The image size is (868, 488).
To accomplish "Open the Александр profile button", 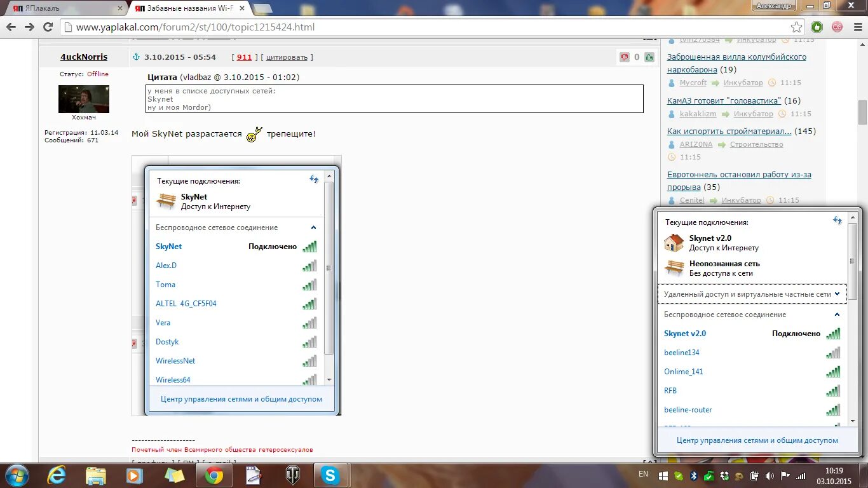I will 773,6.
